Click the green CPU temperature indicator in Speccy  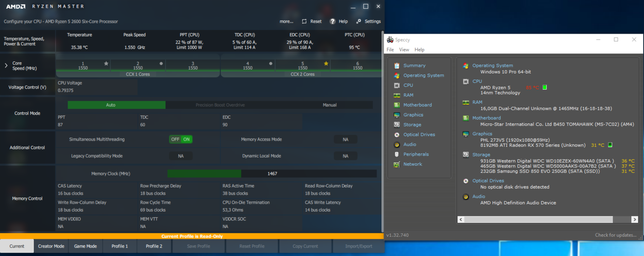click(544, 87)
